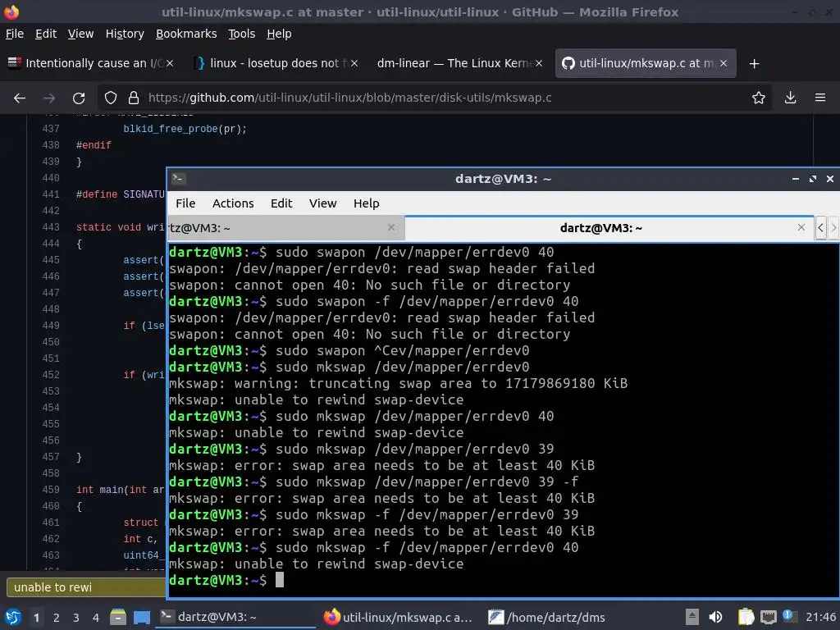Open terminal Edit menu

point(281,203)
